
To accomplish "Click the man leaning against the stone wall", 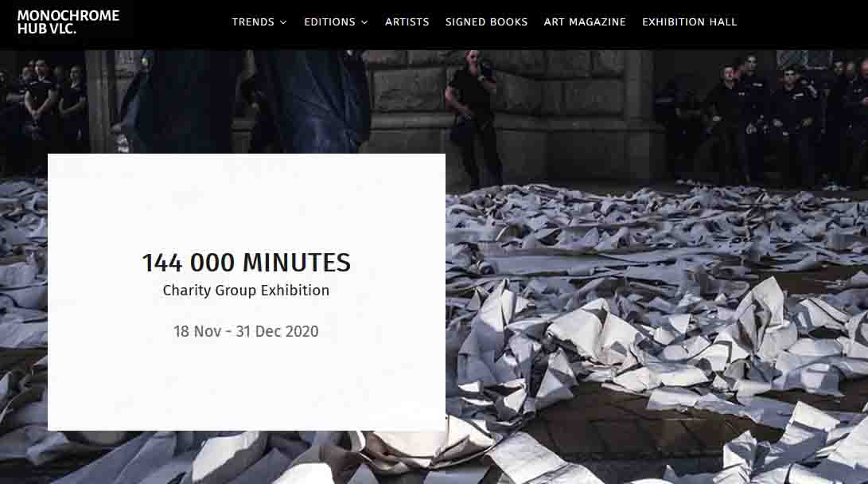I will tap(472, 116).
